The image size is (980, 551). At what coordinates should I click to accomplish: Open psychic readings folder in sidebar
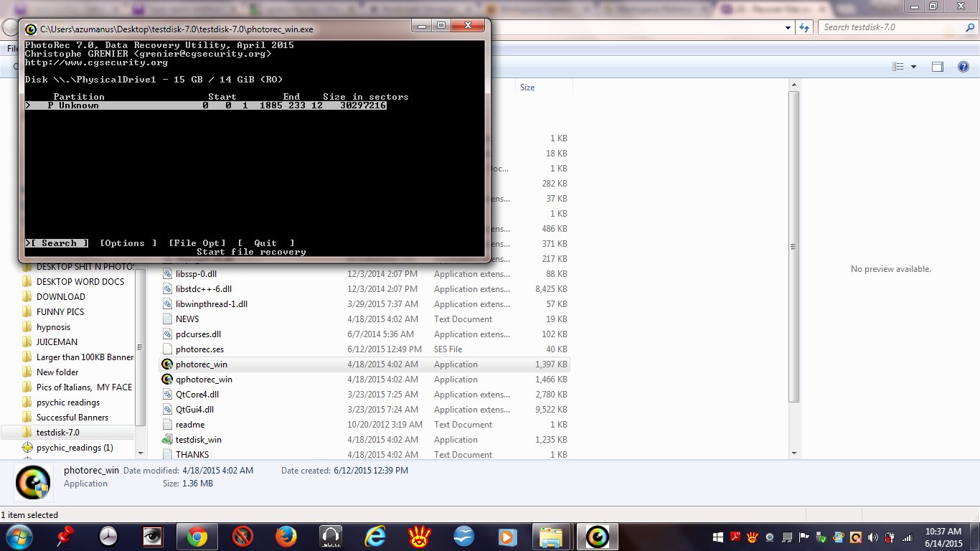pyautogui.click(x=68, y=402)
